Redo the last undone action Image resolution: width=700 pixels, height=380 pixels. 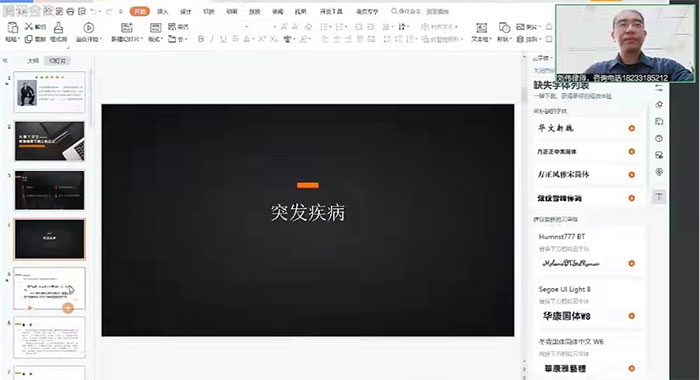[108, 12]
